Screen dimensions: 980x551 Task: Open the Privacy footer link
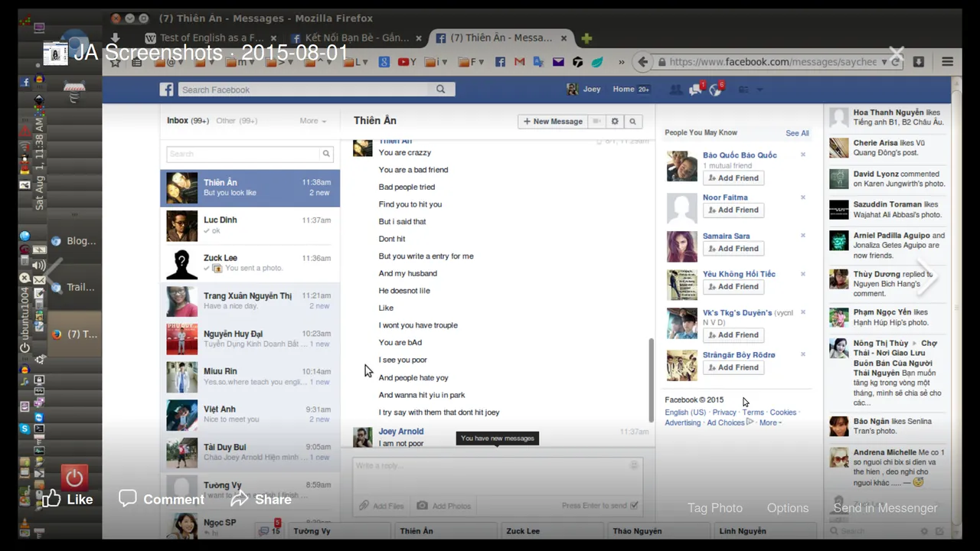[724, 412]
